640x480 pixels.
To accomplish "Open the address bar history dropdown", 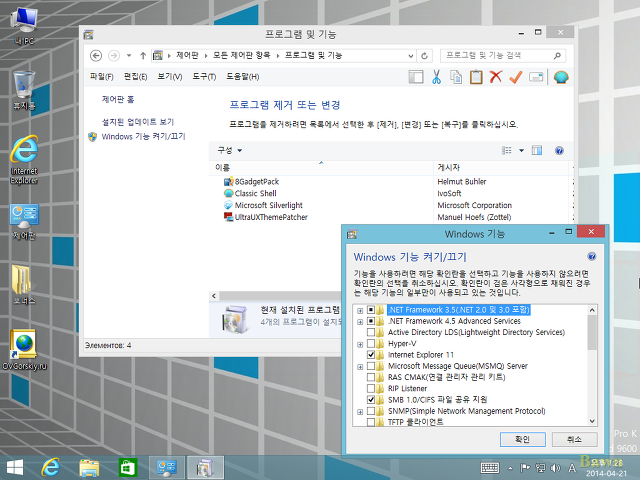I will (411, 56).
